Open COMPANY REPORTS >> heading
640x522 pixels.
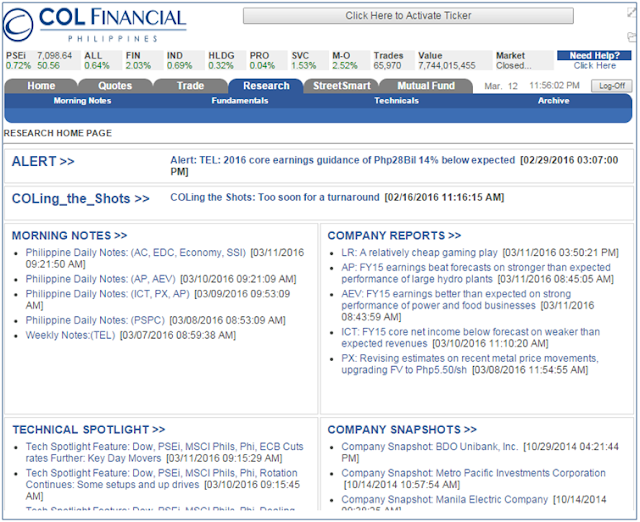point(394,236)
